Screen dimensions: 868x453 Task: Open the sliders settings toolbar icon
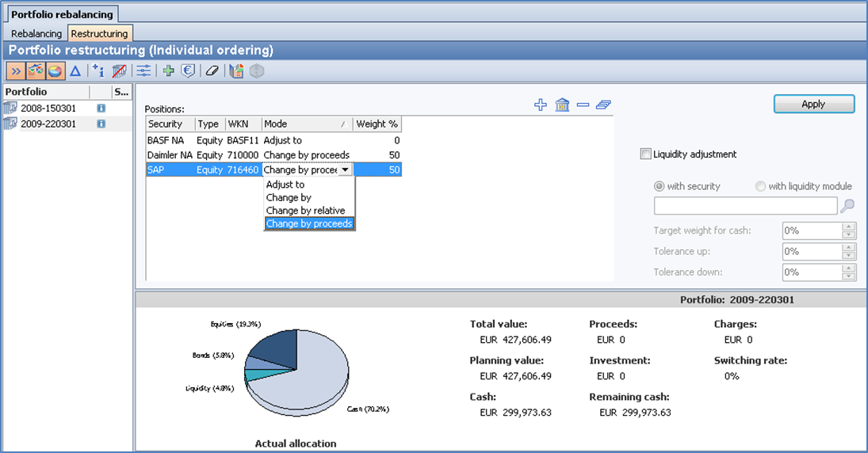[143, 71]
